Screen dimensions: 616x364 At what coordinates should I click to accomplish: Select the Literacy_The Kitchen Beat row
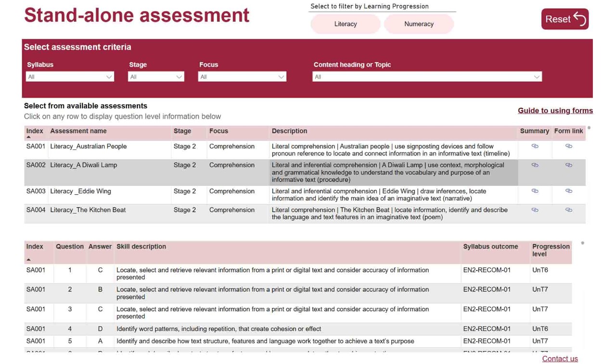(305, 213)
